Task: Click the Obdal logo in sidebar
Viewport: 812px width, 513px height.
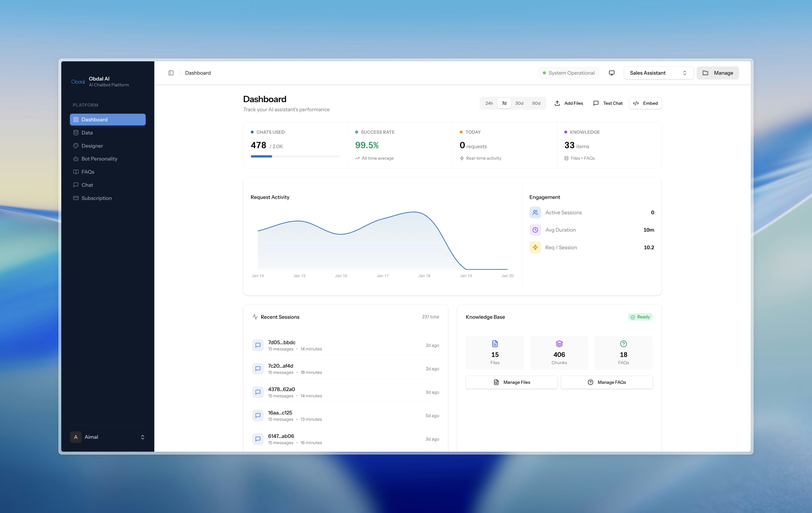Action: [78, 82]
